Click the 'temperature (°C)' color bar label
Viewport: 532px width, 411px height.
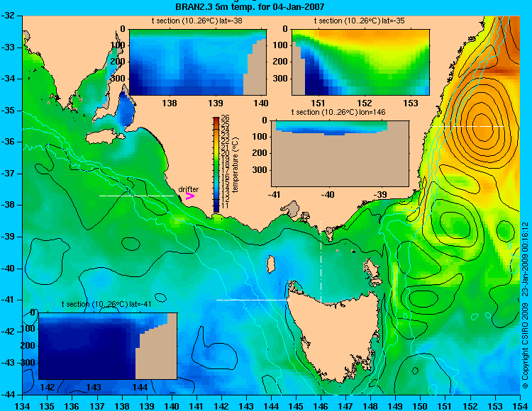click(x=235, y=165)
